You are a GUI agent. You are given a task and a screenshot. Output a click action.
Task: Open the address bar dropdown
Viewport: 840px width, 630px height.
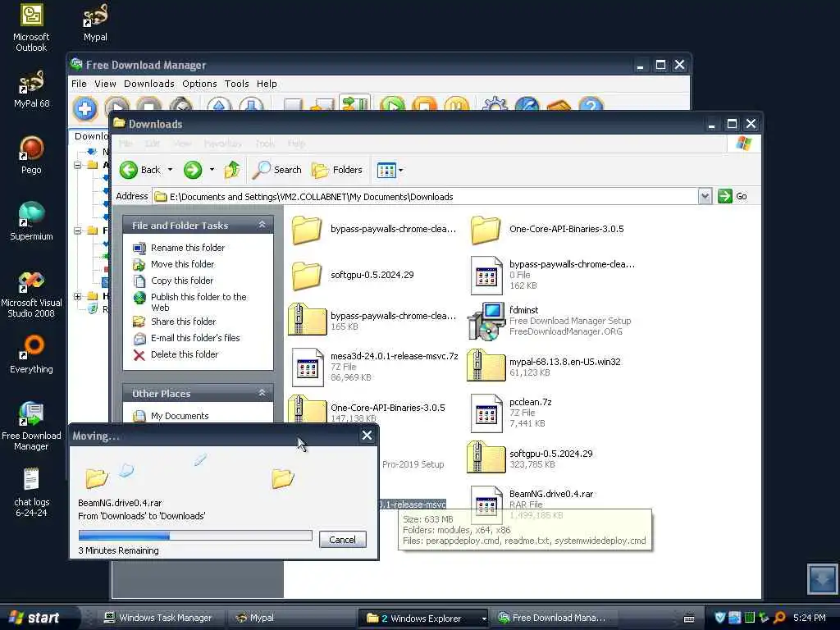[705, 197]
